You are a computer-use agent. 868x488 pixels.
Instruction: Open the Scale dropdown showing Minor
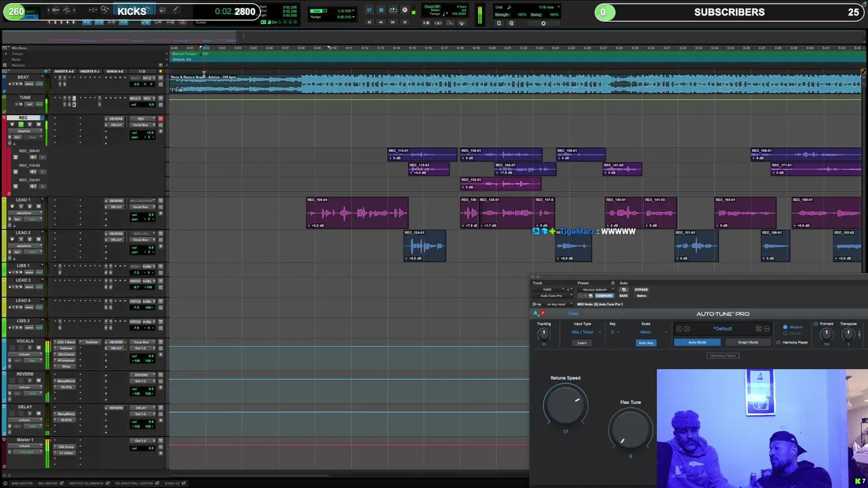654,332
